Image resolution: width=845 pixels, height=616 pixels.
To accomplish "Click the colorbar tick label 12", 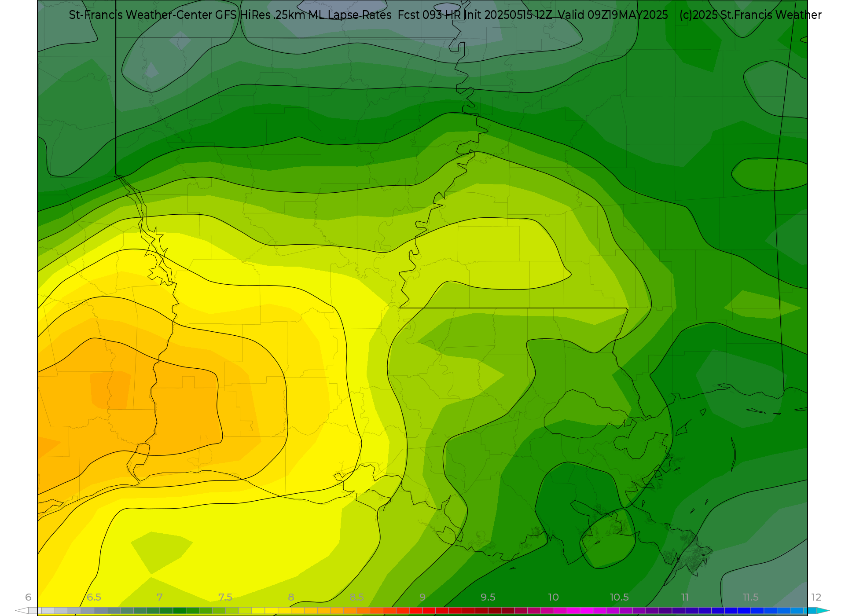I will click(816, 597).
